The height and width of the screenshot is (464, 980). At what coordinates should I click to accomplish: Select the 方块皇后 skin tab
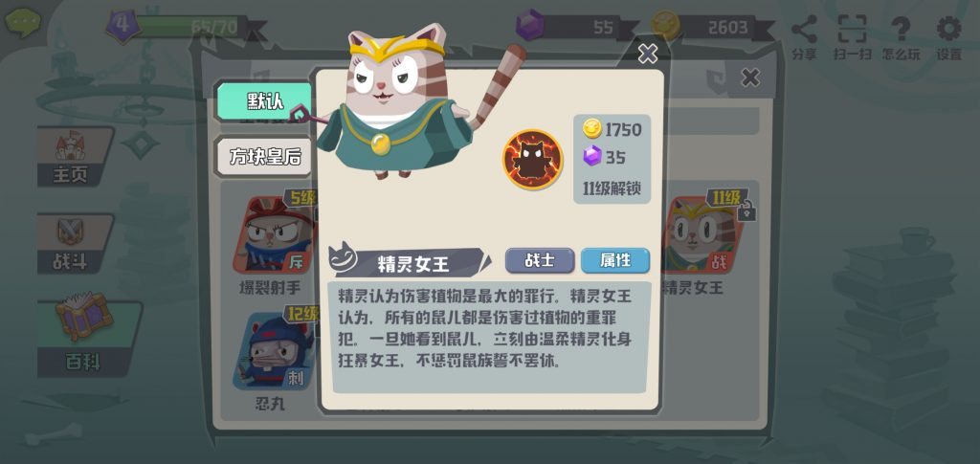click(x=264, y=156)
